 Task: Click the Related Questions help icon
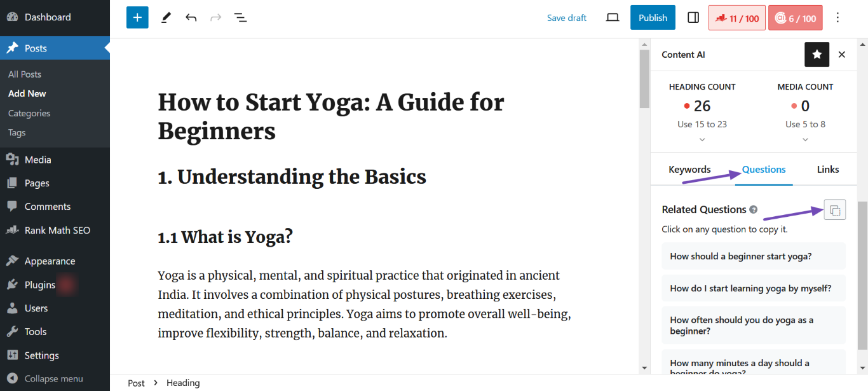tap(754, 210)
